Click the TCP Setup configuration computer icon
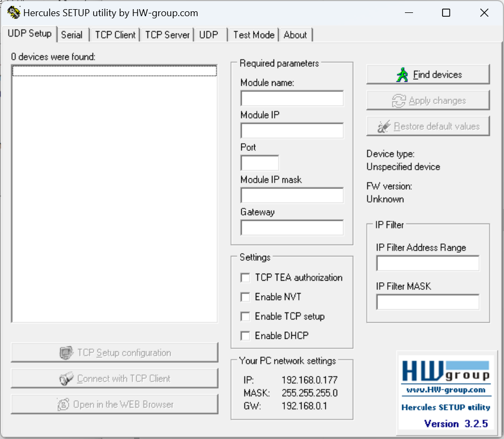Screen dimensions: 504x439 [66, 353]
